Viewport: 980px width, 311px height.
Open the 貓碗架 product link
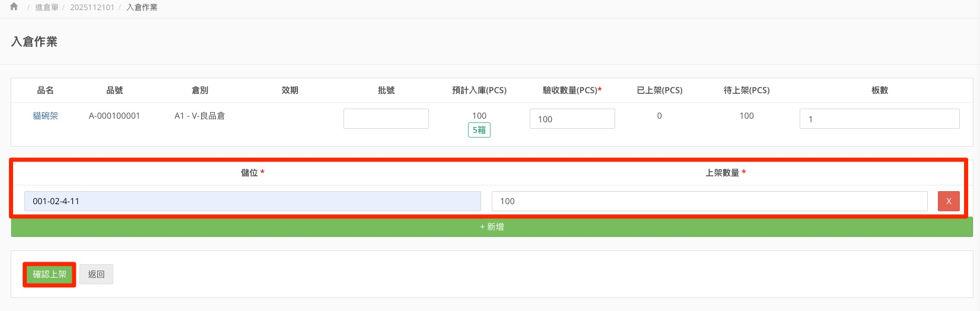46,116
